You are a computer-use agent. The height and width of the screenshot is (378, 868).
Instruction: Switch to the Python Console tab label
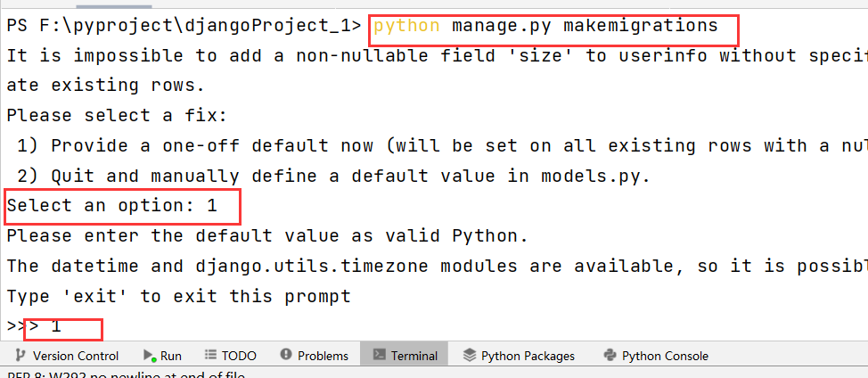pos(665,356)
